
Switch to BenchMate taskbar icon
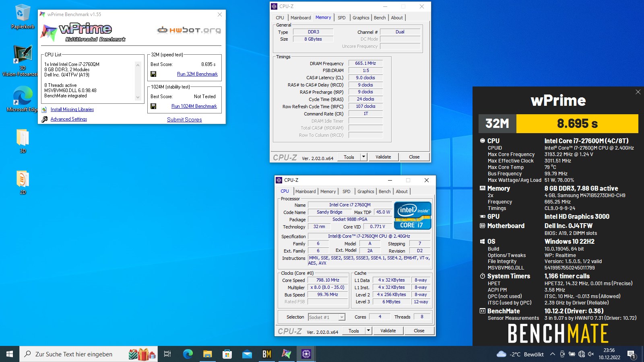click(266, 354)
